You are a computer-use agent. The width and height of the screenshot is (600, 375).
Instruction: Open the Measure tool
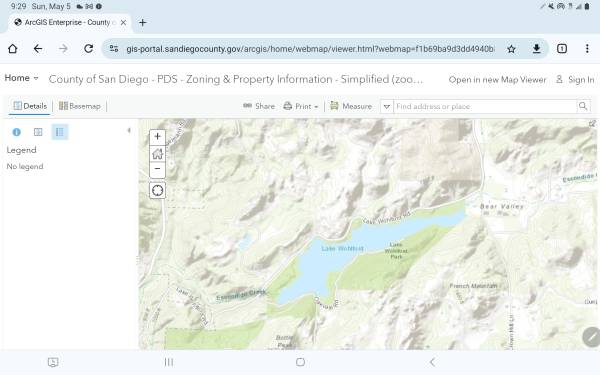point(351,106)
